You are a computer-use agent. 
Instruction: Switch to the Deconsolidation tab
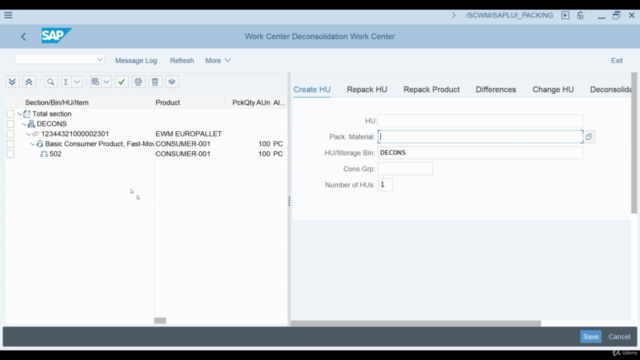610,89
